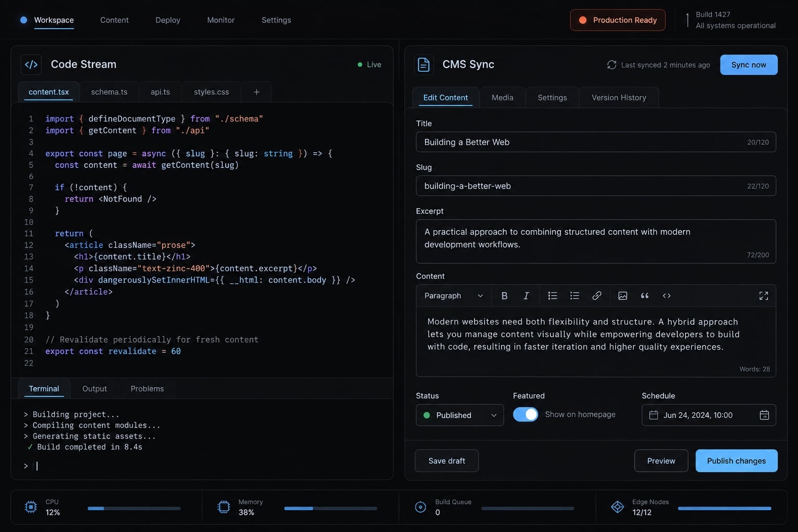Click the Edge Nodes icon
798x532 pixels.
coord(618,507)
